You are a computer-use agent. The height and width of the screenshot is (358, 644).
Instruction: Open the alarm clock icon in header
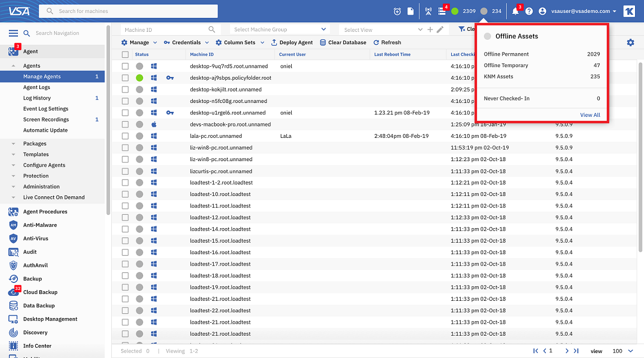click(397, 11)
